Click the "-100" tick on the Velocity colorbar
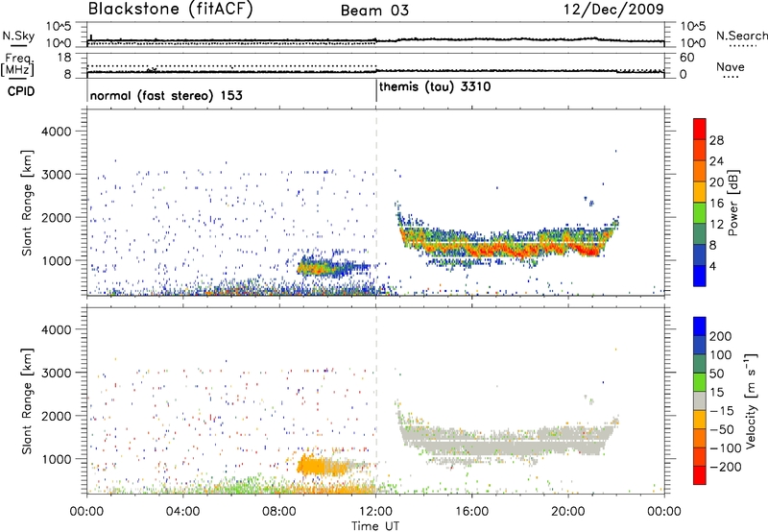Viewport: 768px width, 532px height. (x=726, y=448)
